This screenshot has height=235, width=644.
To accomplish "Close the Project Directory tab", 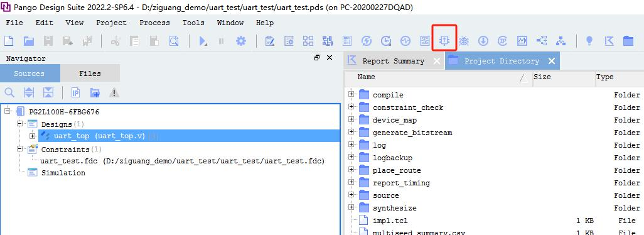I will coord(552,61).
